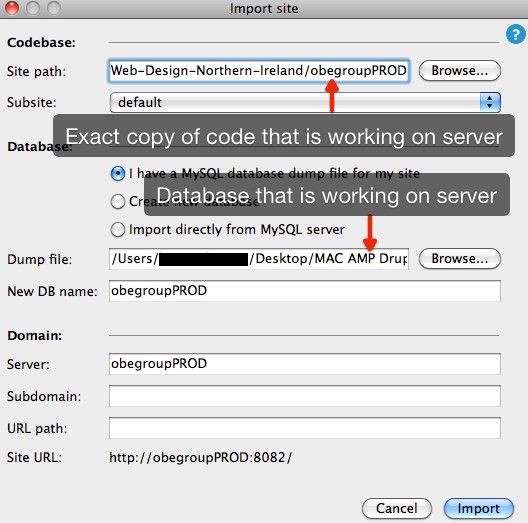The image size is (528, 523).
Task: Click the empty URL path field
Action: (305, 428)
